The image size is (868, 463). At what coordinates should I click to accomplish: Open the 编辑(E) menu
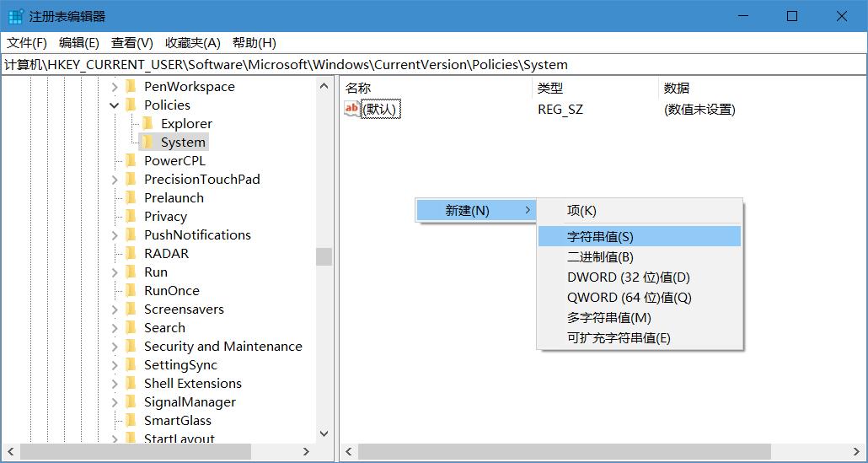point(78,43)
